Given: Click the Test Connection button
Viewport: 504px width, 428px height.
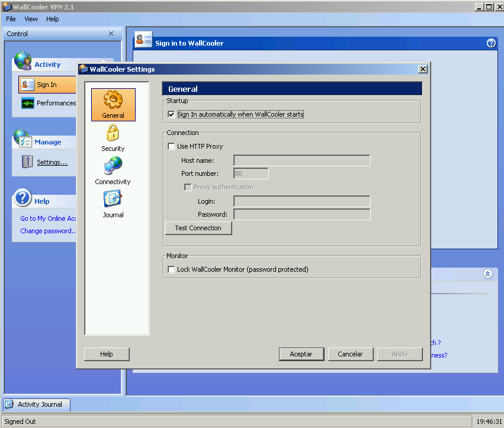Looking at the screenshot, I should (198, 228).
